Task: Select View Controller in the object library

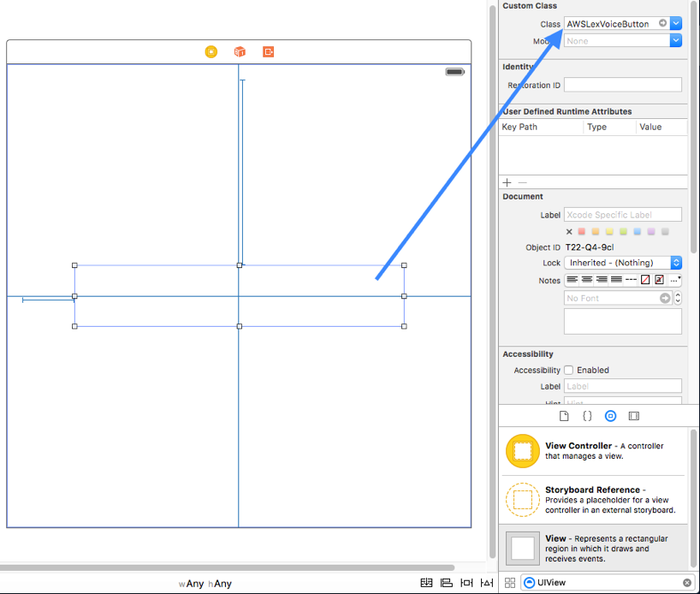Action: [593, 451]
